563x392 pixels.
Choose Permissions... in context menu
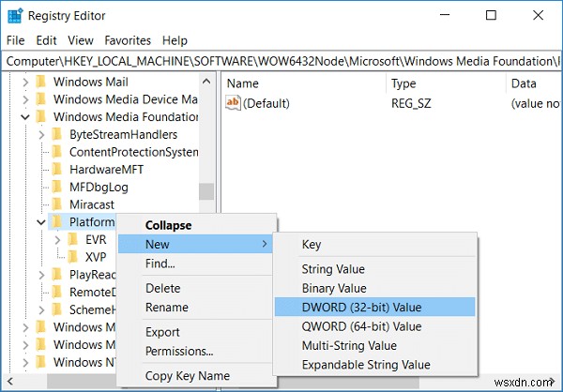tap(197, 351)
